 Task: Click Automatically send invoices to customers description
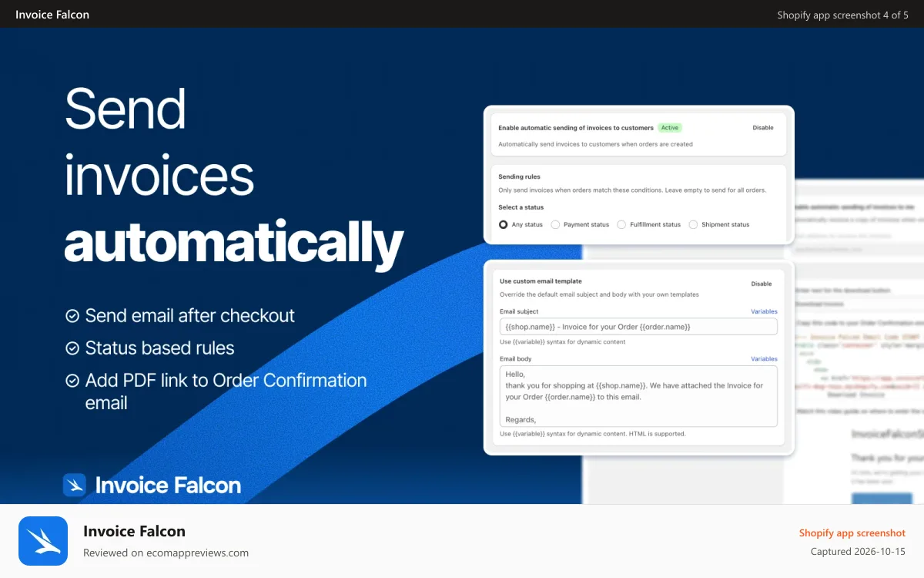pos(595,144)
